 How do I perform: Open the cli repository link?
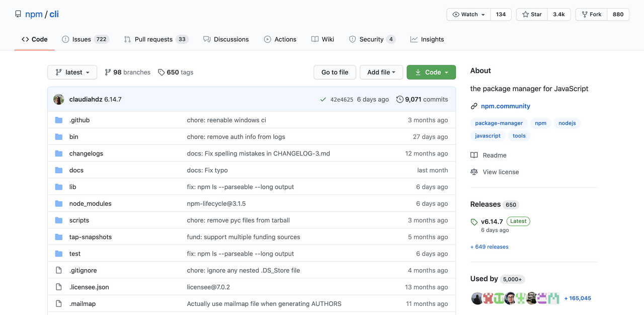tap(54, 14)
